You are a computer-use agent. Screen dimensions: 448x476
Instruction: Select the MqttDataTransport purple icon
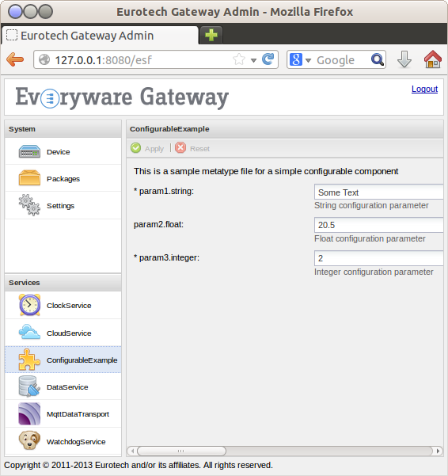(29, 413)
